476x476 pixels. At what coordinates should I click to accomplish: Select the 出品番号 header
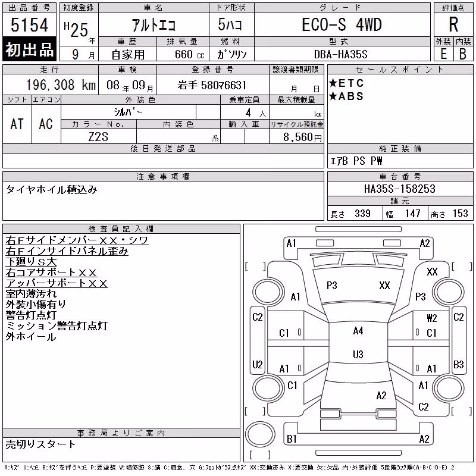pos(29,8)
